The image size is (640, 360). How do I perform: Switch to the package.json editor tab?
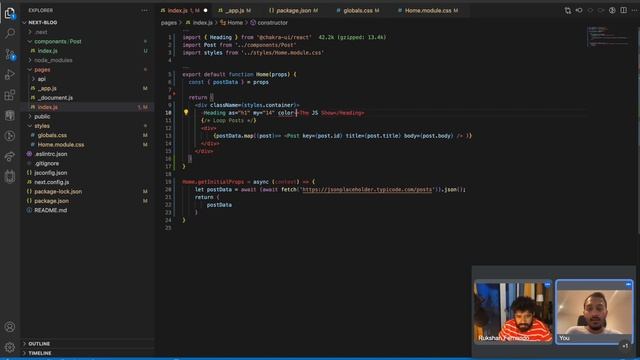tap(294, 11)
